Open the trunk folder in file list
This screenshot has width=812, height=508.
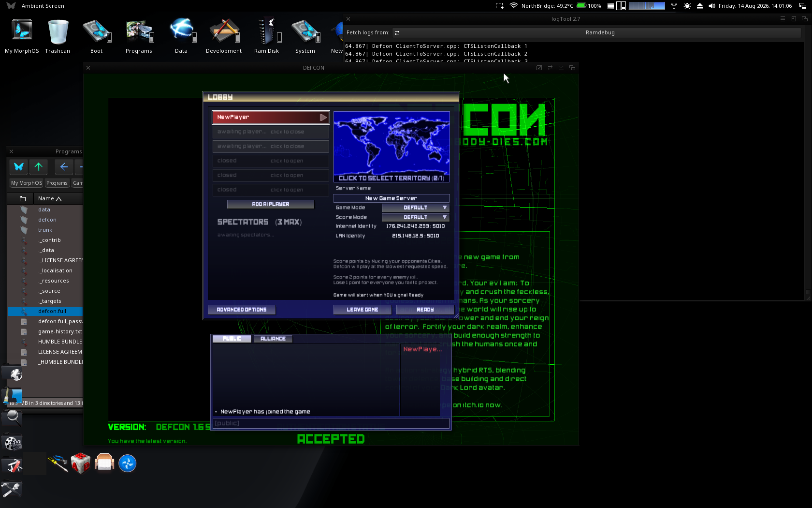[45, 230]
